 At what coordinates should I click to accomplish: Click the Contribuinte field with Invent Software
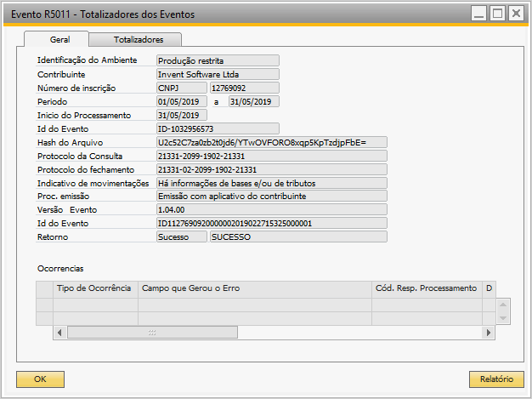coord(218,74)
